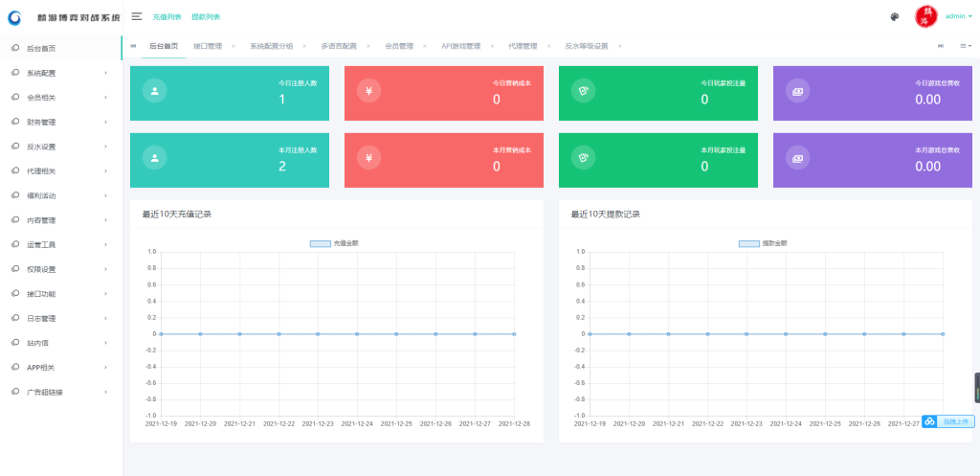The image size is (980, 476).
Task: Open the tab options list dropdown
Action: pyautogui.click(x=965, y=46)
